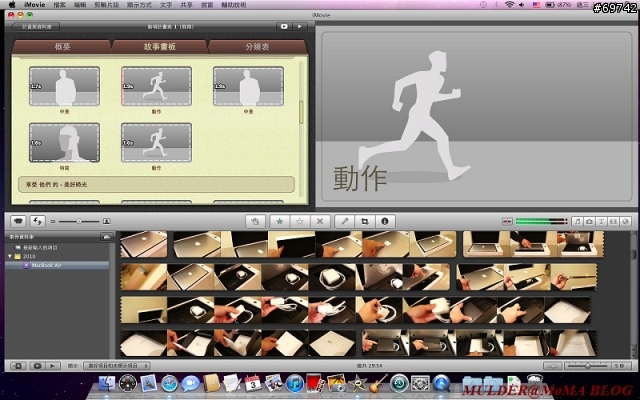This screenshot has width=640, height=400.
Task: Open the iMovie application menu
Action: click(x=34, y=5)
